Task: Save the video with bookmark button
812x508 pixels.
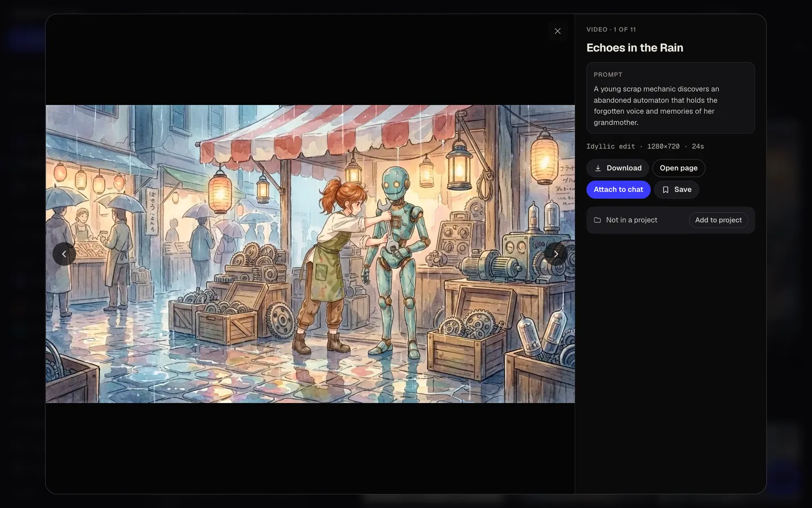Action: click(x=677, y=190)
